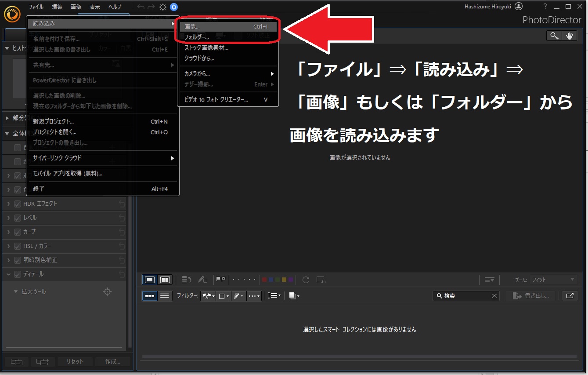Click the blue notification bell icon
Image resolution: width=588 pixels, height=375 pixels.
174,7
